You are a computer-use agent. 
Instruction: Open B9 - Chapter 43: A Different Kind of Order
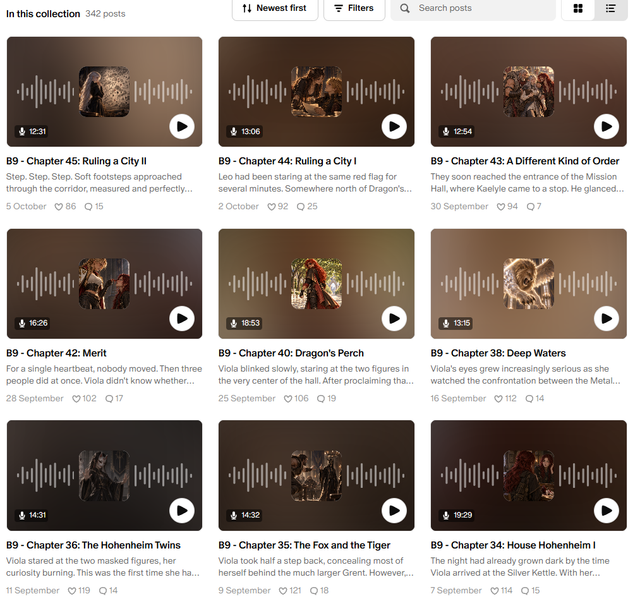pyautogui.click(x=525, y=161)
